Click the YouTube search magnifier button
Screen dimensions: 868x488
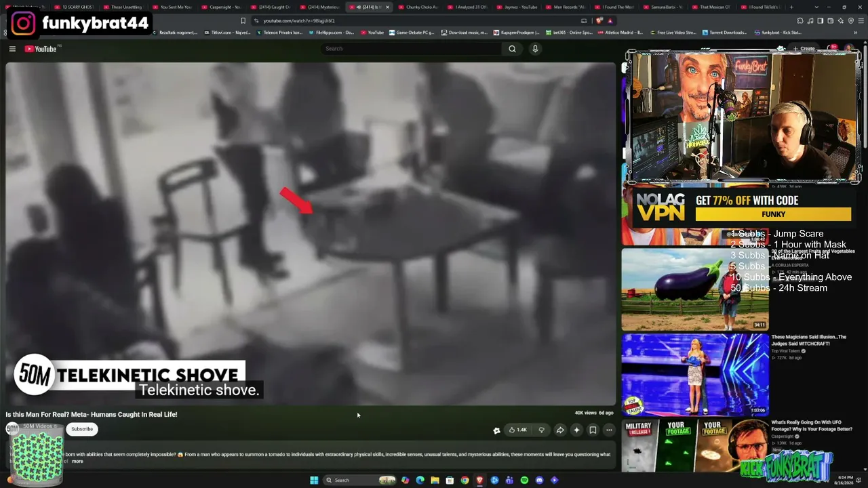click(x=512, y=49)
